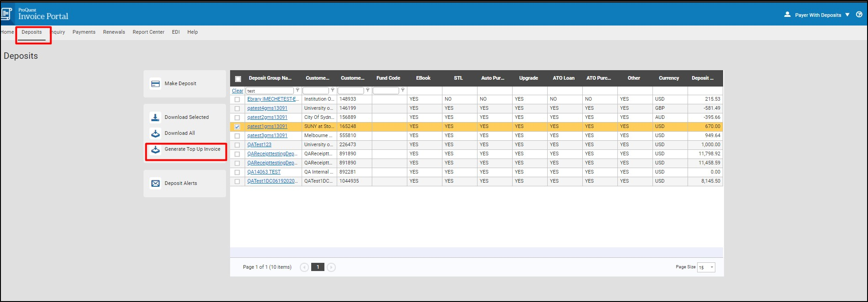This screenshot has width=868, height=302.
Task: Sort by the Upgrade column header
Action: [529, 78]
